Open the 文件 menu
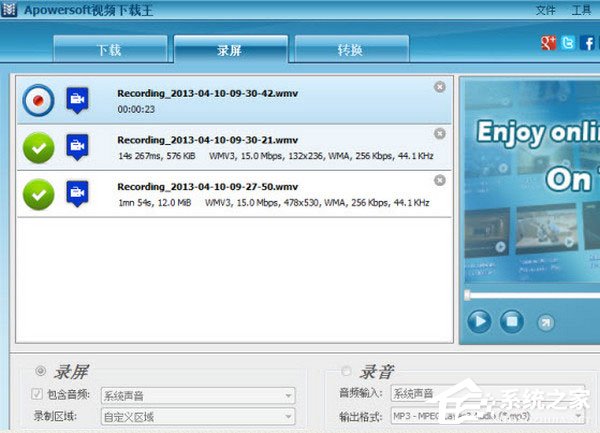This screenshot has height=433, width=600. [545, 10]
